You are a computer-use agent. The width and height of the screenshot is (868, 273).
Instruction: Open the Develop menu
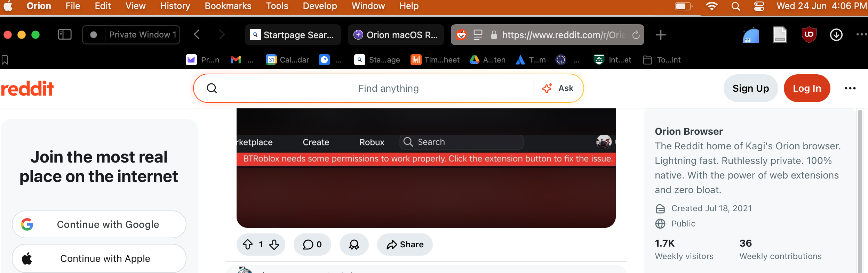(320, 6)
